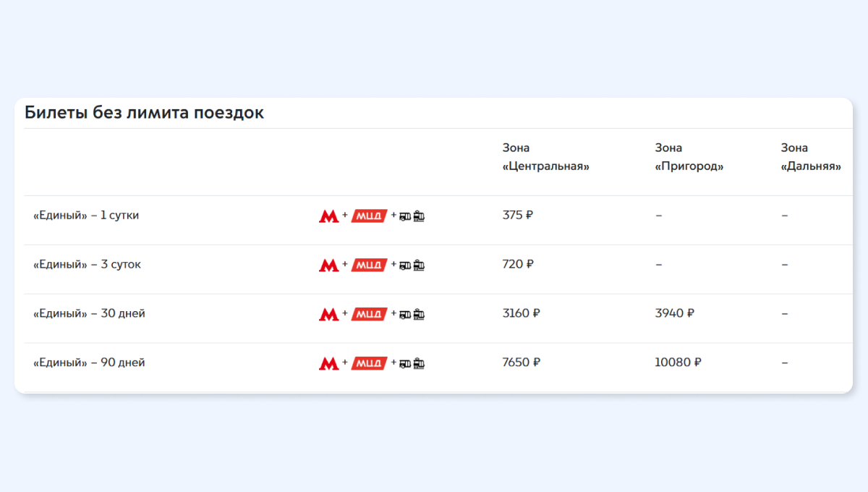
Task: Click the tram icon in the 1 сутки row
Action: pyautogui.click(x=419, y=216)
